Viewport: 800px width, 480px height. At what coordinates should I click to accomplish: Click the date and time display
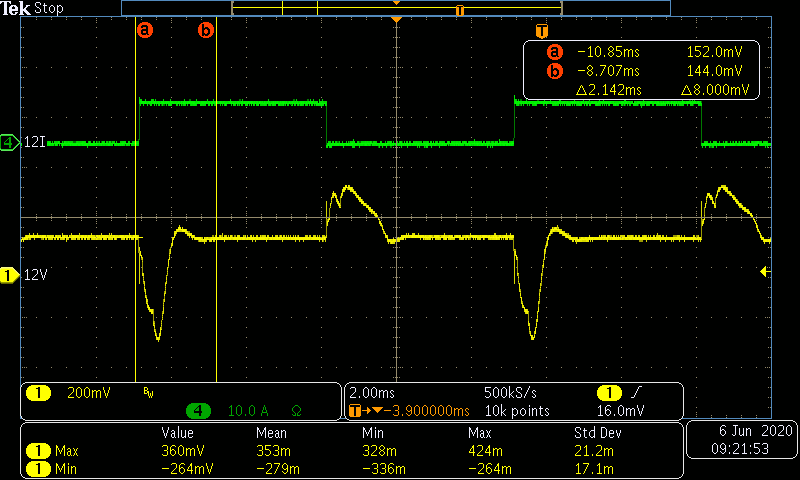tap(740, 440)
